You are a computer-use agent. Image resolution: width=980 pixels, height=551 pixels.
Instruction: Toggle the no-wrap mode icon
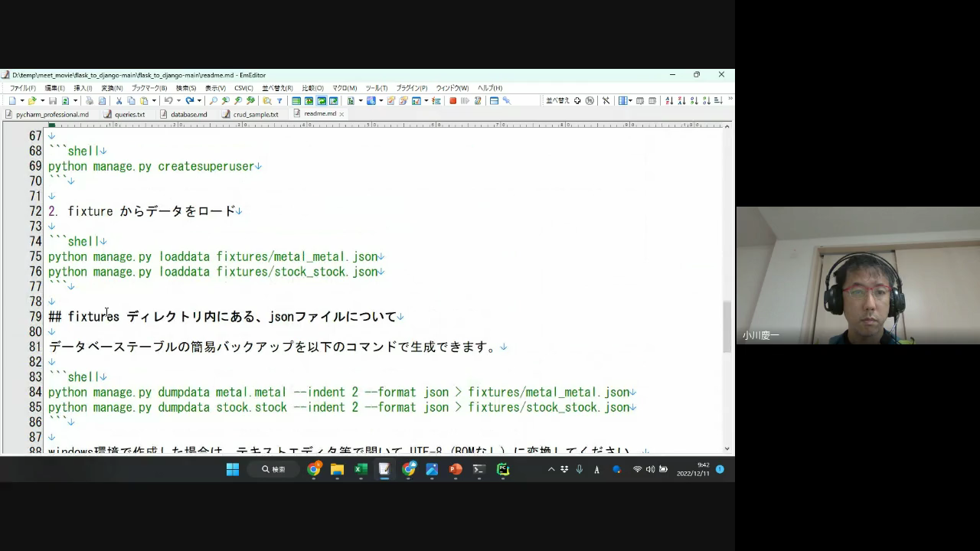pos(296,101)
